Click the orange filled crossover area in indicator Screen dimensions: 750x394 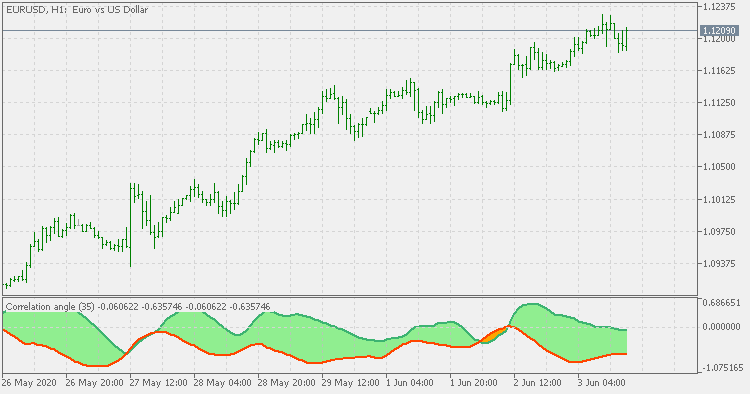click(493, 335)
